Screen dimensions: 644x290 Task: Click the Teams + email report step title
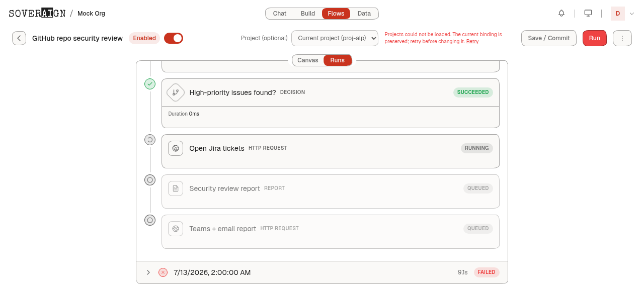coord(223,229)
